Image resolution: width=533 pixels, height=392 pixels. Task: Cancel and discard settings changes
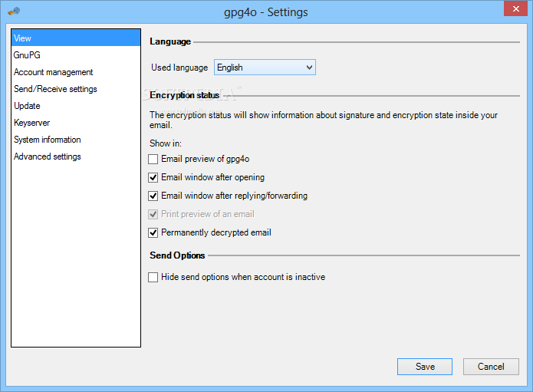tap(491, 367)
